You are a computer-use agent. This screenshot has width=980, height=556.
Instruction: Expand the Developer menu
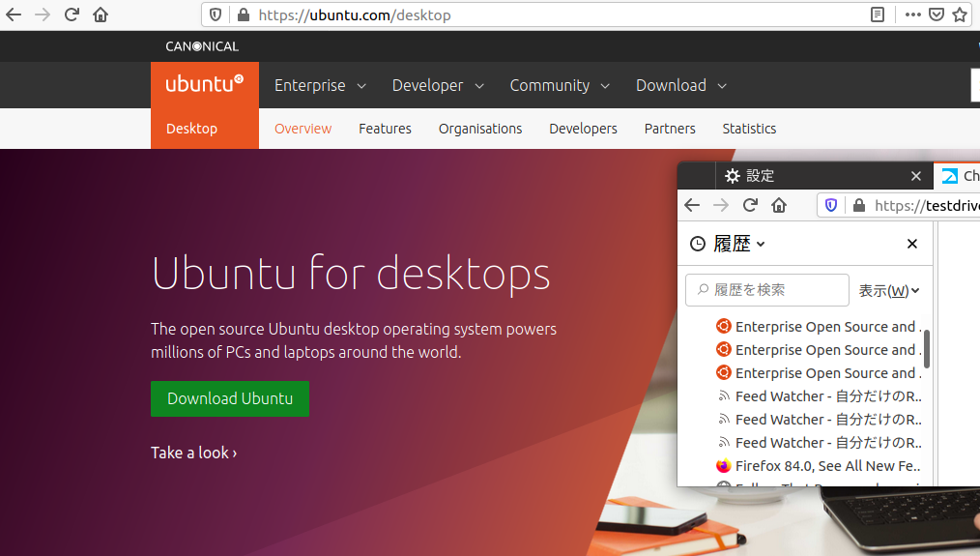point(438,86)
